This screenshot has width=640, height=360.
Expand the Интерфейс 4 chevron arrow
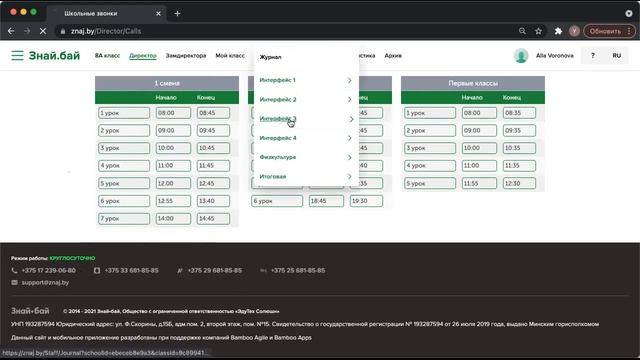click(x=350, y=138)
